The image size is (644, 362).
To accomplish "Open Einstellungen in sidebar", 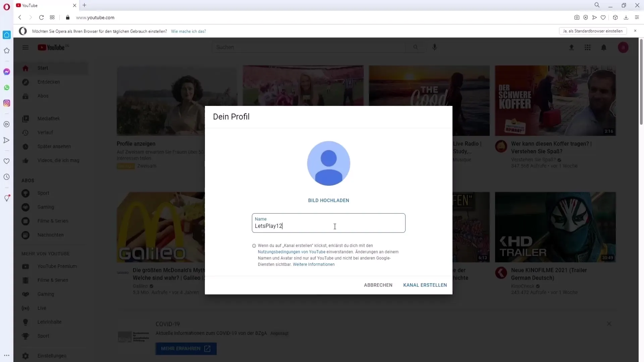I will [x=51, y=356].
